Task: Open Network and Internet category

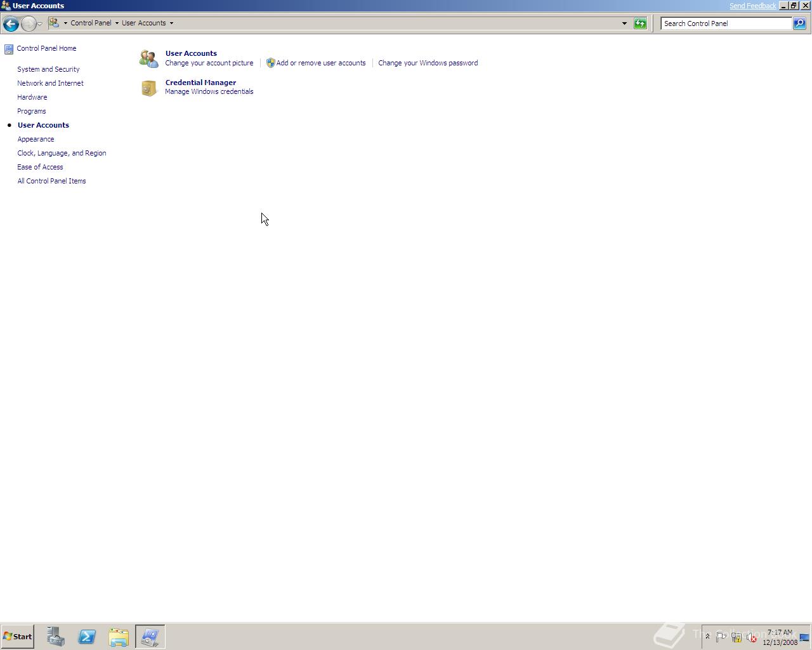Action: point(50,83)
